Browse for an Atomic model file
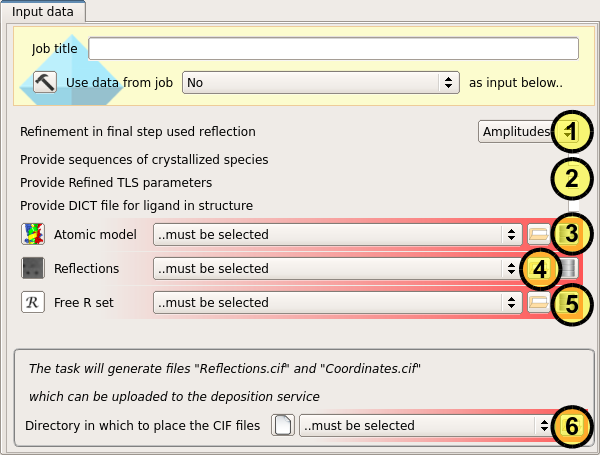The width and height of the screenshot is (600, 455). pyautogui.click(x=538, y=234)
